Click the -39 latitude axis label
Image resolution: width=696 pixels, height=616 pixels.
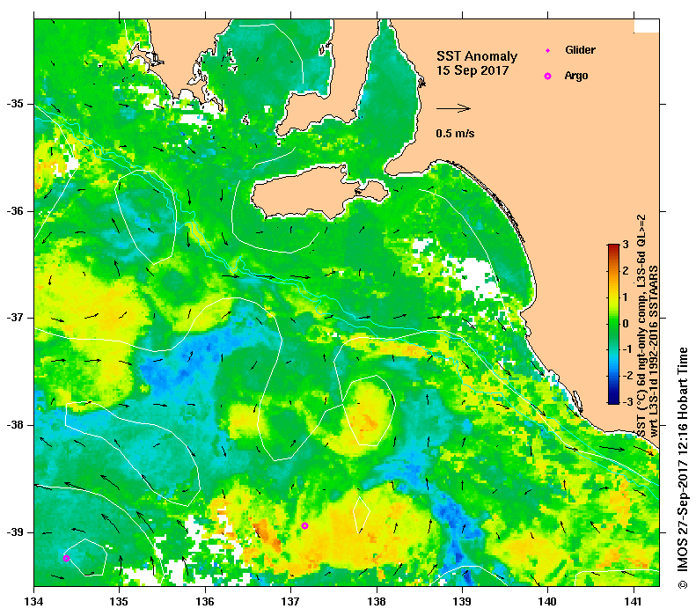point(15,532)
